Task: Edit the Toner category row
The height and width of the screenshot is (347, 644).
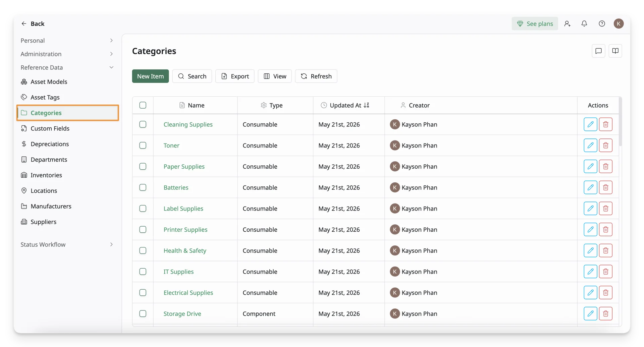Action: click(x=590, y=146)
